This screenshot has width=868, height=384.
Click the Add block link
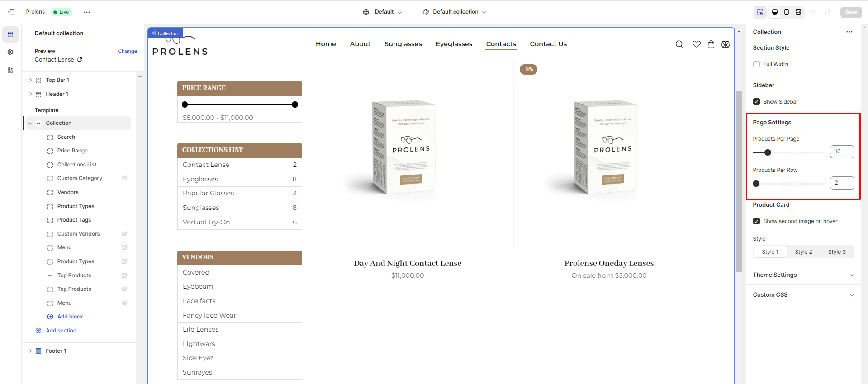[x=70, y=317]
